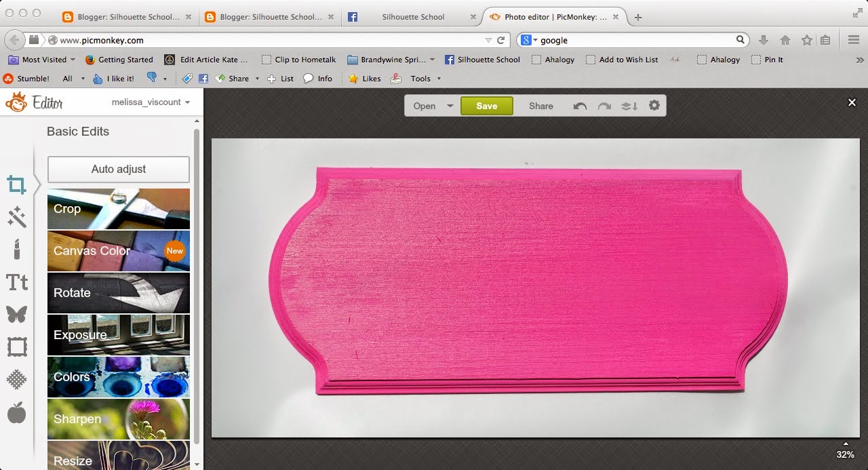Click the Auto adjust button

(119, 170)
